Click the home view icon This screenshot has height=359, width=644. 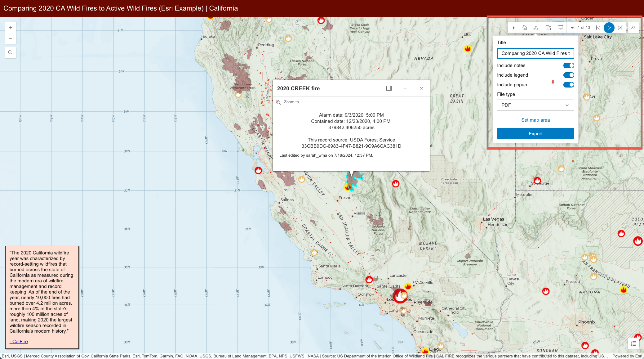click(525, 28)
